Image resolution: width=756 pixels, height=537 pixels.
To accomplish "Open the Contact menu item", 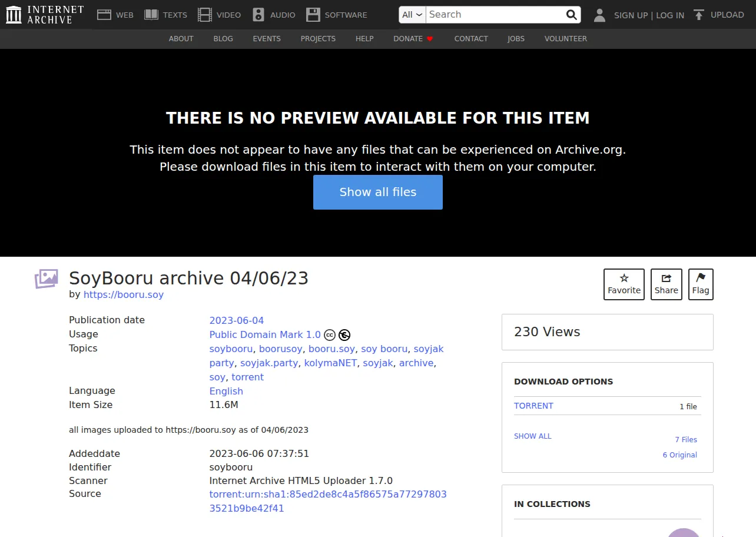I will click(471, 39).
